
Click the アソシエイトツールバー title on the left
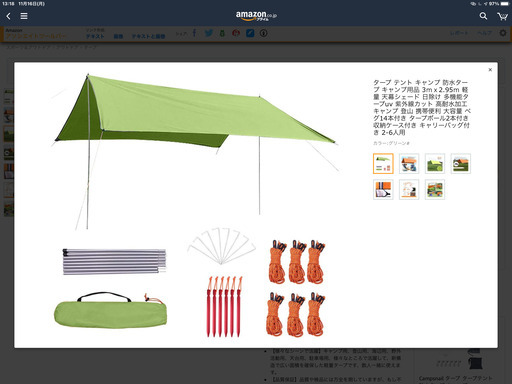[x=37, y=36]
